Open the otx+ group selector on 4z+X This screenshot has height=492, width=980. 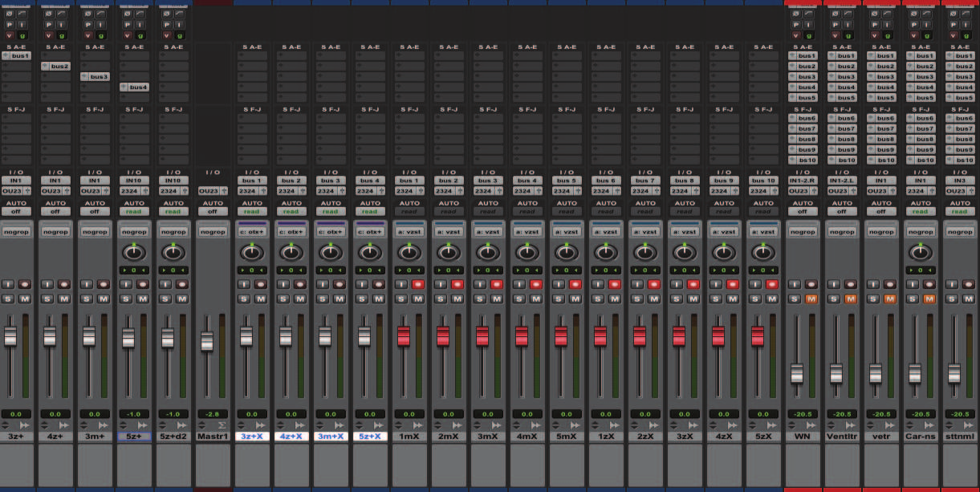click(291, 231)
